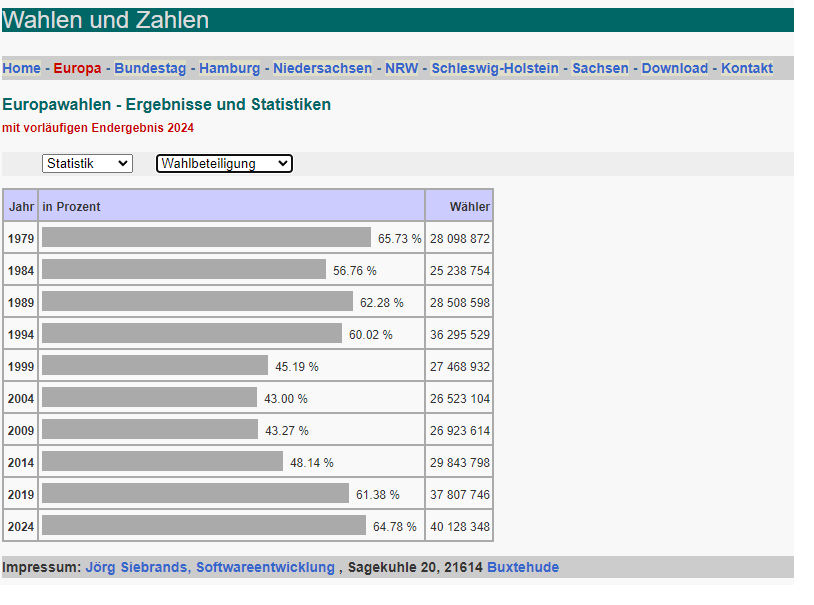Select the 1984 year cell

(21, 271)
